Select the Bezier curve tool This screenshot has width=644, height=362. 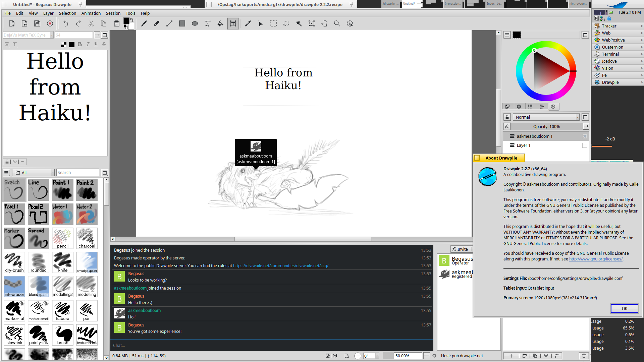[208, 23]
